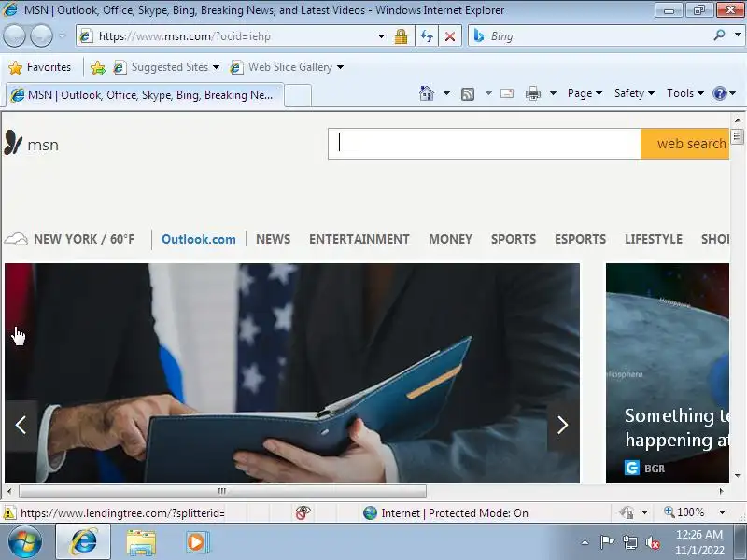Click the muted volume tray icon
Image resolution: width=747 pixels, height=560 pixels.
(x=653, y=542)
